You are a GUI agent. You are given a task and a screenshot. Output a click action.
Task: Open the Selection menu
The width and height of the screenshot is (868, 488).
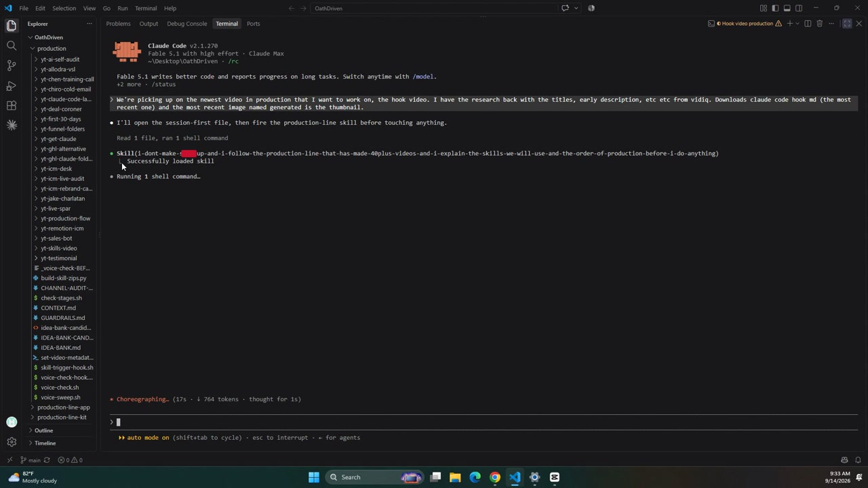click(x=64, y=8)
